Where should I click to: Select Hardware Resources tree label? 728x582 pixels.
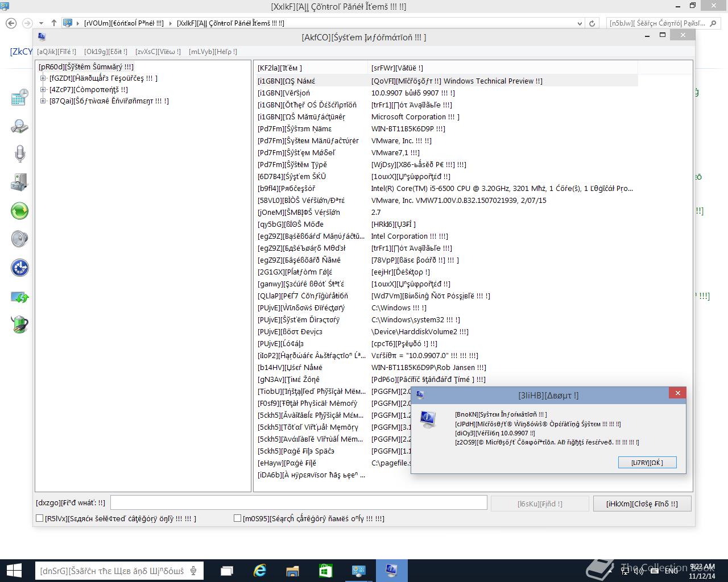(104, 78)
